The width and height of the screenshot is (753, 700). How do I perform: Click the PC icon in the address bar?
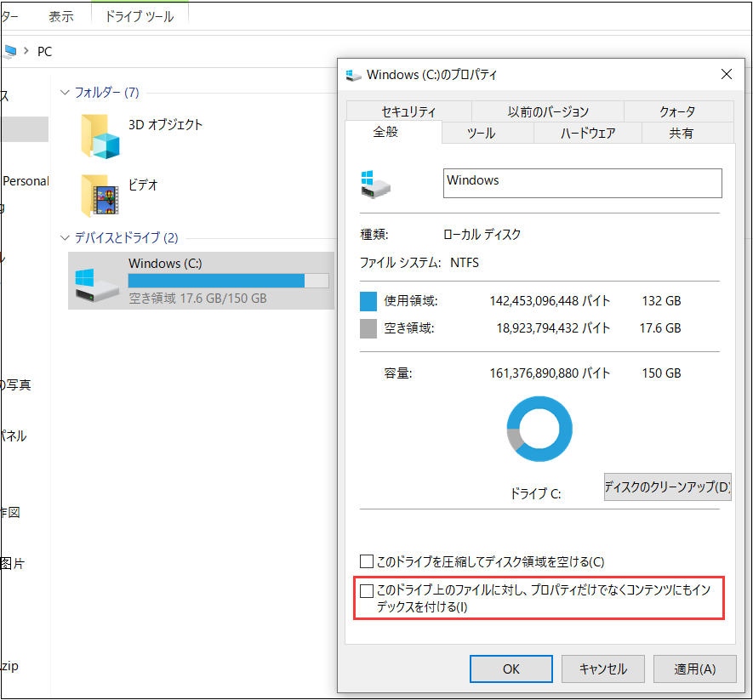click(9, 51)
